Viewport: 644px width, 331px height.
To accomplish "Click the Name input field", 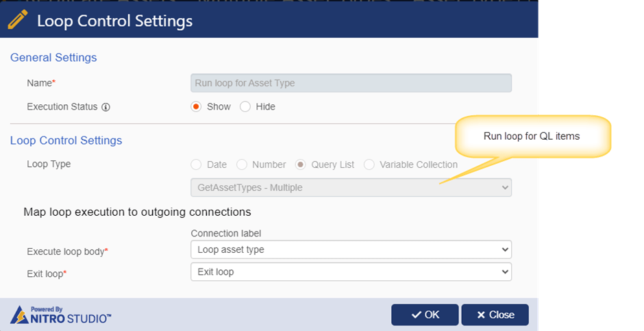I will click(351, 83).
